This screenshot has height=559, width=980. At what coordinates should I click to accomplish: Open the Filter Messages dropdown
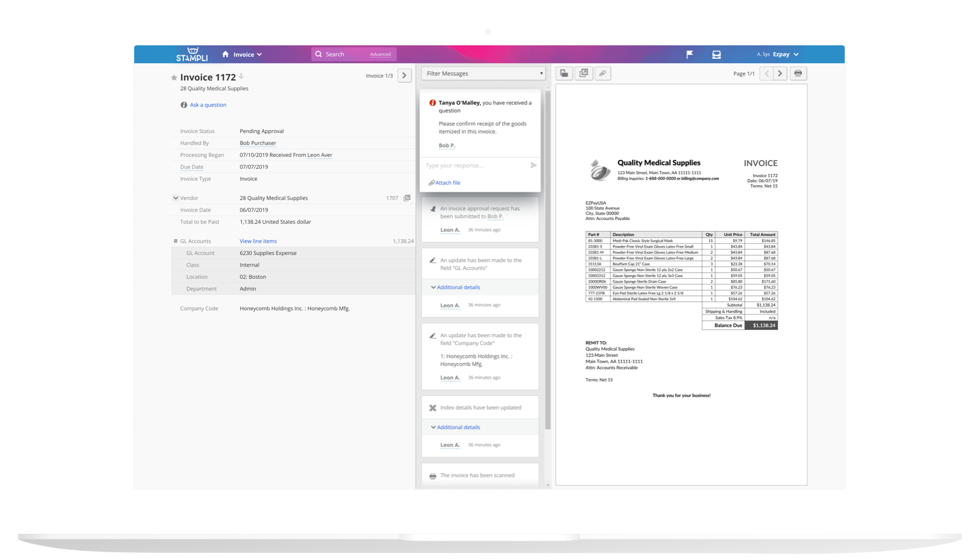pos(483,74)
